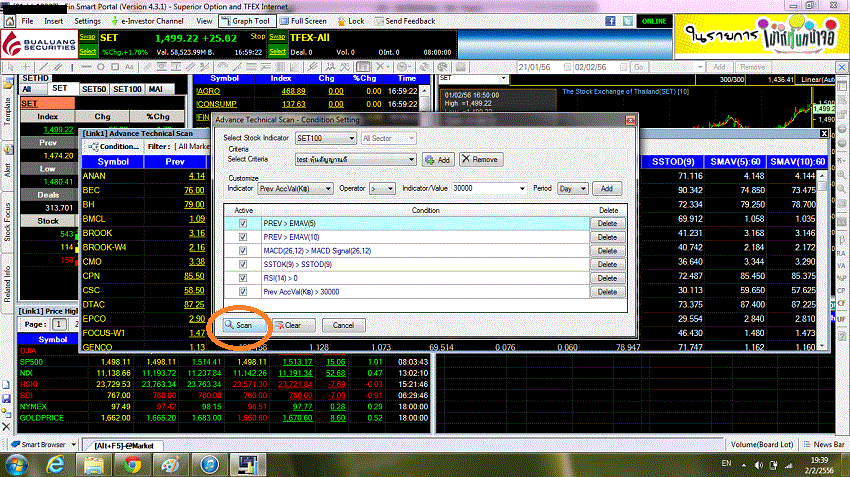Toggle the Lock icon
850x477 pixels.
click(x=351, y=21)
